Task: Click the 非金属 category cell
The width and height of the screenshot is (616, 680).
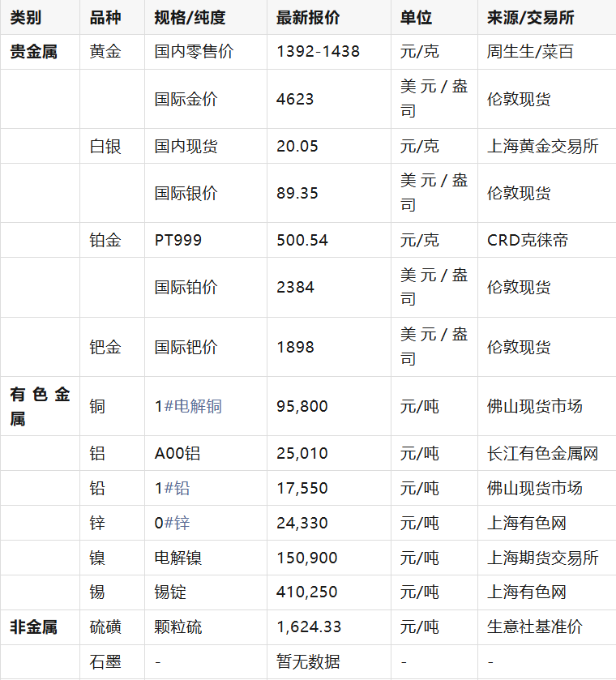Action: point(33,627)
